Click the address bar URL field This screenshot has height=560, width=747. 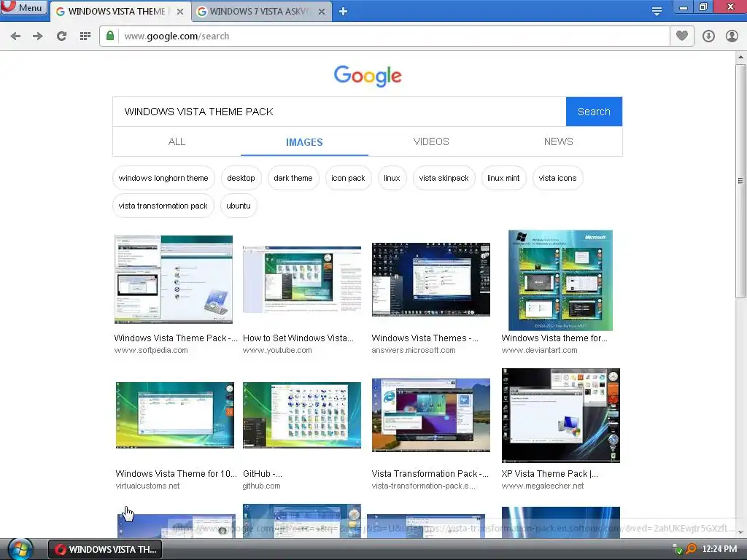(384, 36)
